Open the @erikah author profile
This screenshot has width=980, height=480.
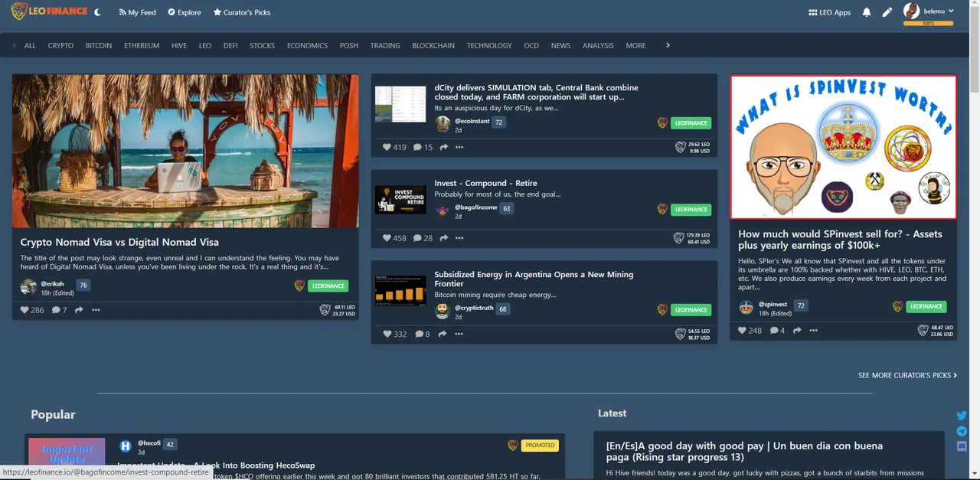[51, 283]
